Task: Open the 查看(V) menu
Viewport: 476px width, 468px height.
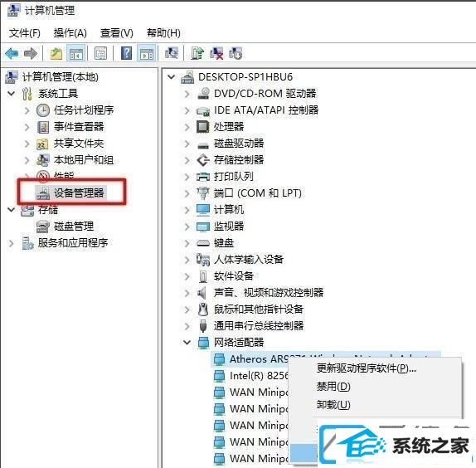Action: 117,33
